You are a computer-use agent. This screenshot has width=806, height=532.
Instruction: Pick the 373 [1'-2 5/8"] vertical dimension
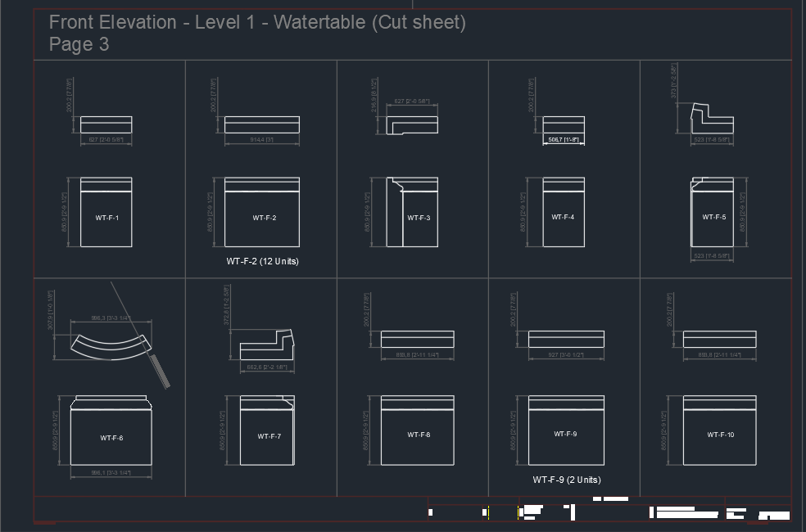pos(673,81)
